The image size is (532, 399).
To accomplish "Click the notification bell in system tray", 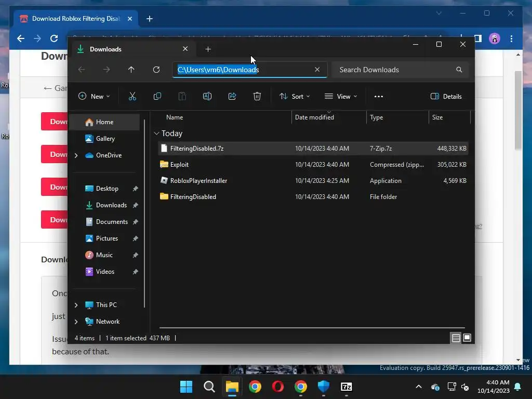I will (518, 387).
